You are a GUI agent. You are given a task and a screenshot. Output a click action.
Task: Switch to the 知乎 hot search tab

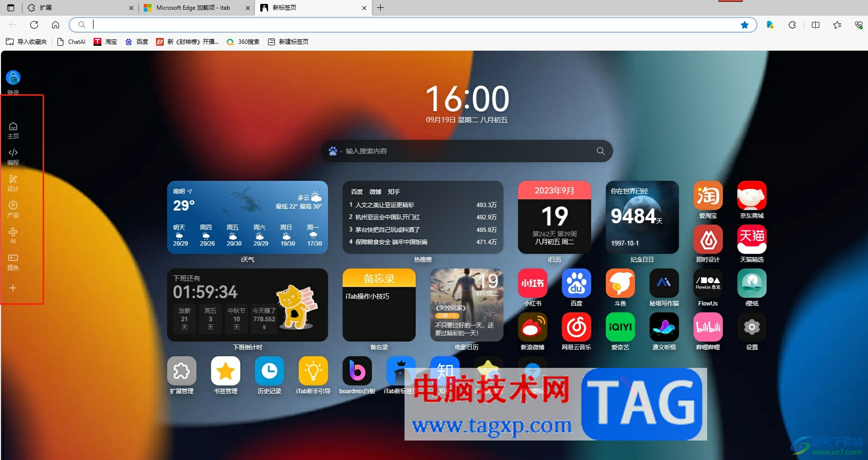pyautogui.click(x=394, y=192)
